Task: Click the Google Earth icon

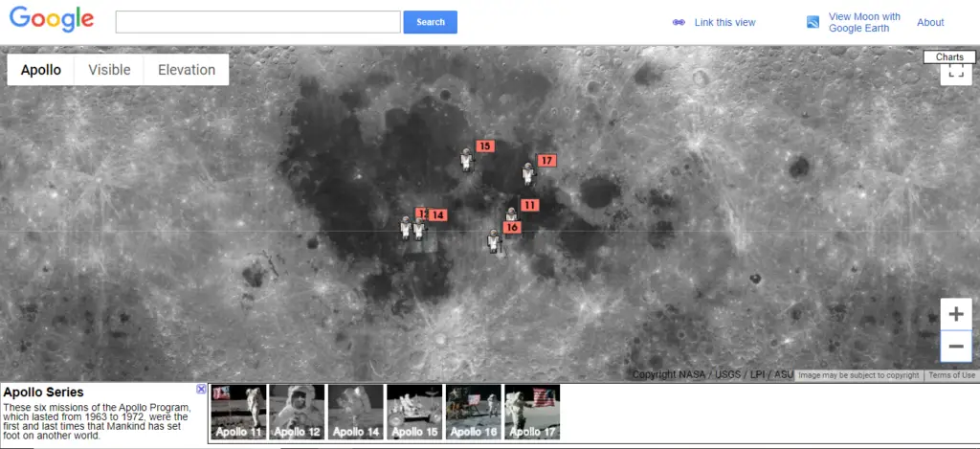Action: coord(813,23)
